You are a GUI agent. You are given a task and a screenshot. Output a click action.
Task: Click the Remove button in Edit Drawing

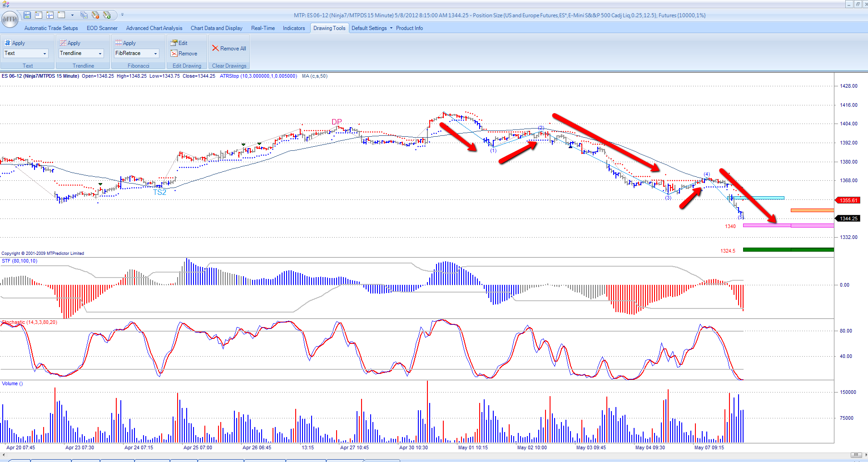(184, 54)
